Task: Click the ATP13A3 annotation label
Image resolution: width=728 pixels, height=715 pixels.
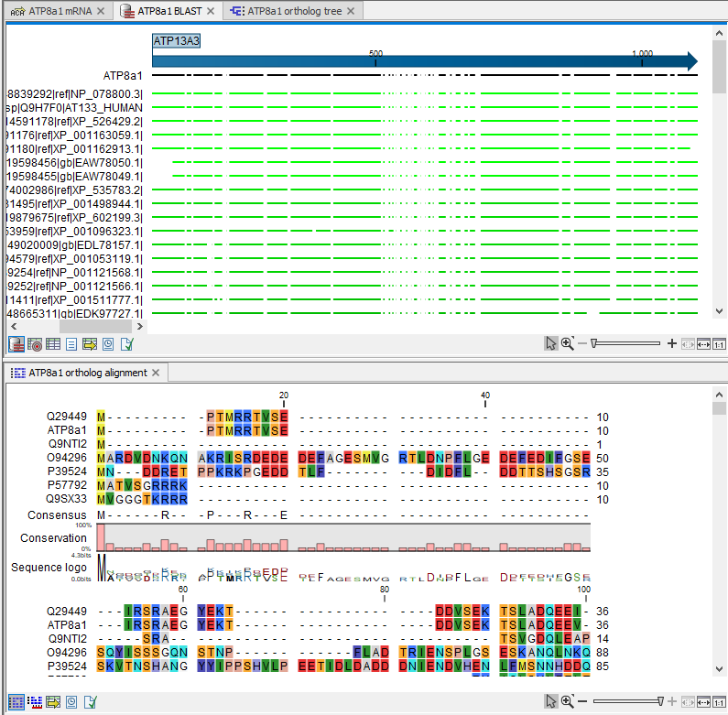Action: coord(176,40)
